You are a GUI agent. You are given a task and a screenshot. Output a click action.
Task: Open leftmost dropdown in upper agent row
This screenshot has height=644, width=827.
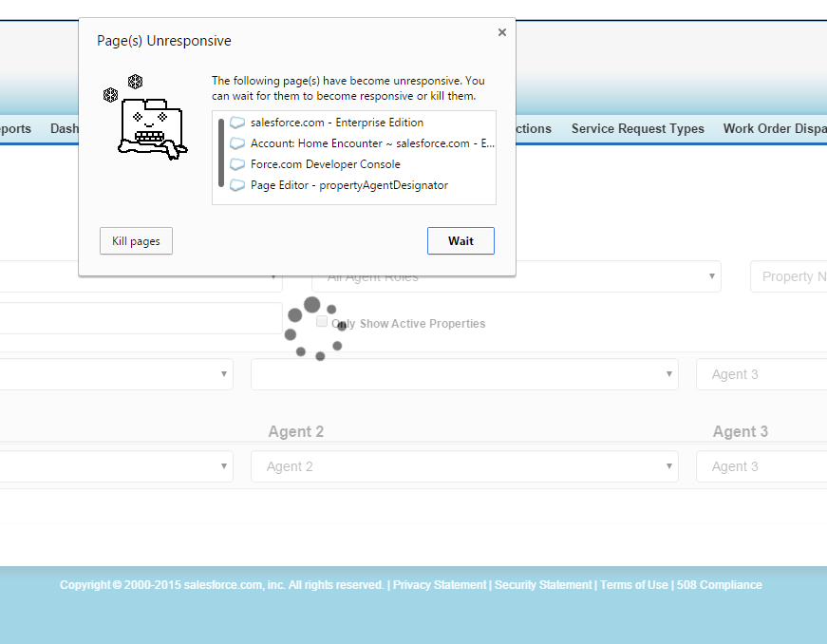click(x=116, y=374)
